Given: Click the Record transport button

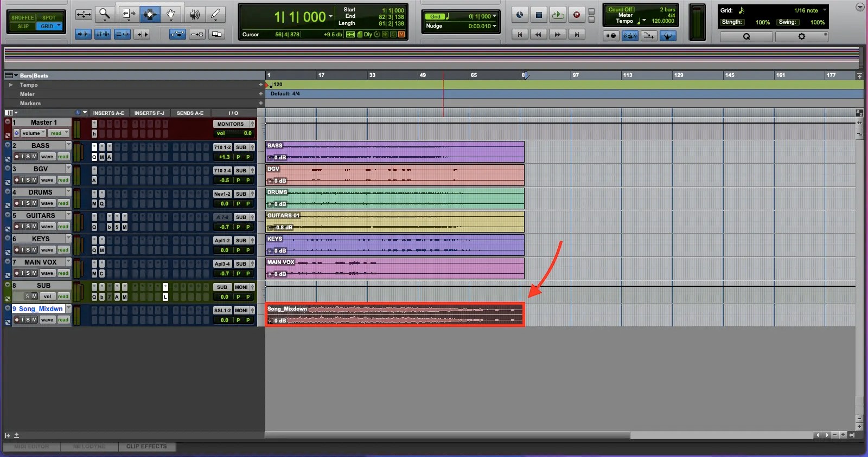Looking at the screenshot, I should tap(577, 15).
